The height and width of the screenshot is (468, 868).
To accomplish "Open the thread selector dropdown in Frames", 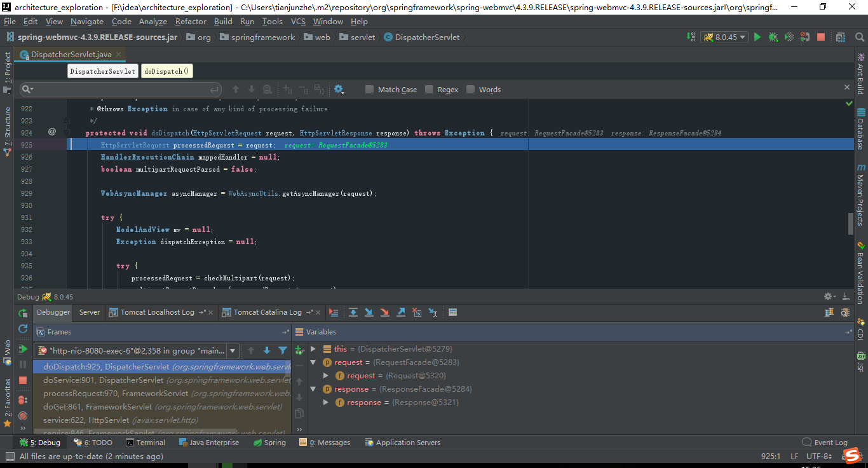I will (232, 350).
